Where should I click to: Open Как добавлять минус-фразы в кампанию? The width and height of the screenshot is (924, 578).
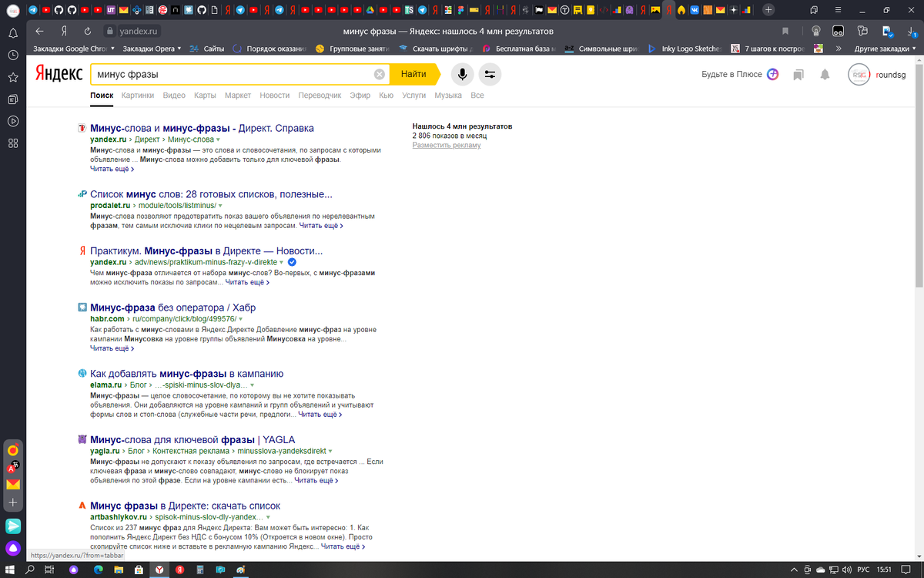[x=187, y=374]
